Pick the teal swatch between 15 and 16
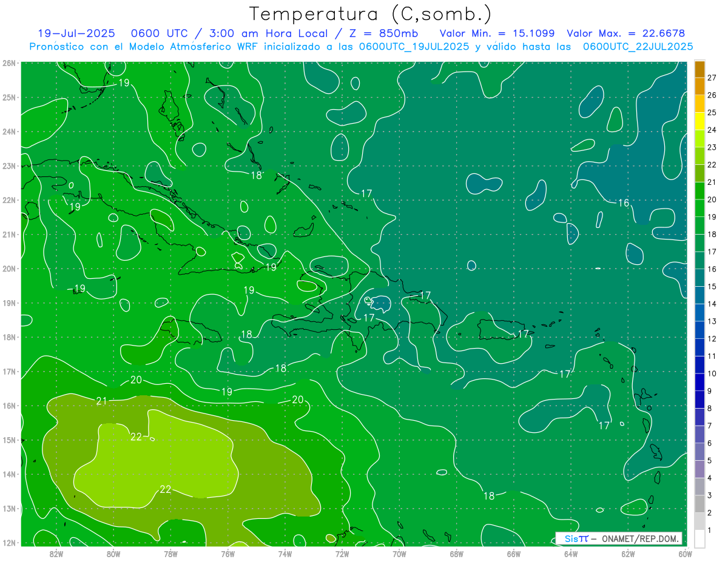728x562 pixels. (699, 278)
